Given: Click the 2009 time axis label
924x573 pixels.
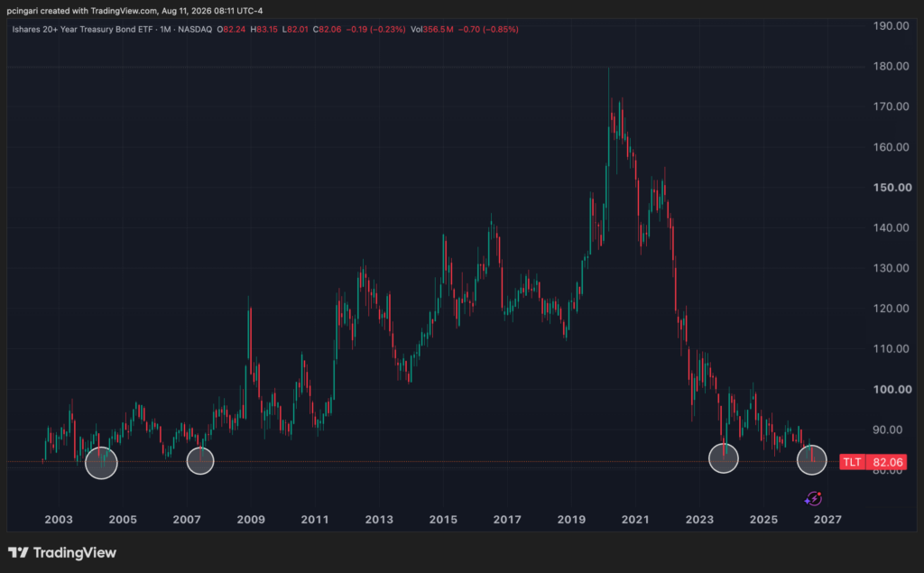Looking at the screenshot, I should coord(251,520).
